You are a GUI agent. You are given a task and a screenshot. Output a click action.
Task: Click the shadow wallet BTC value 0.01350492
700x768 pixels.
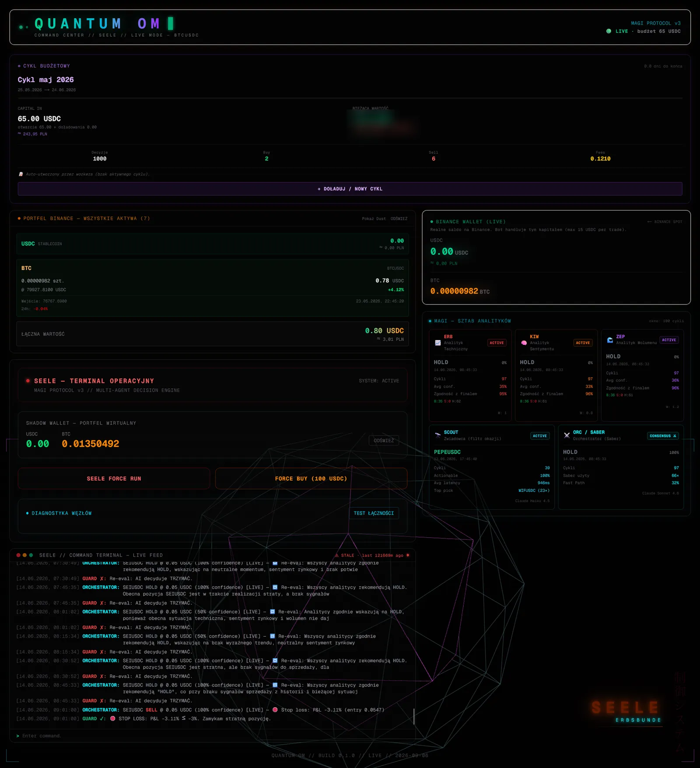(91, 444)
